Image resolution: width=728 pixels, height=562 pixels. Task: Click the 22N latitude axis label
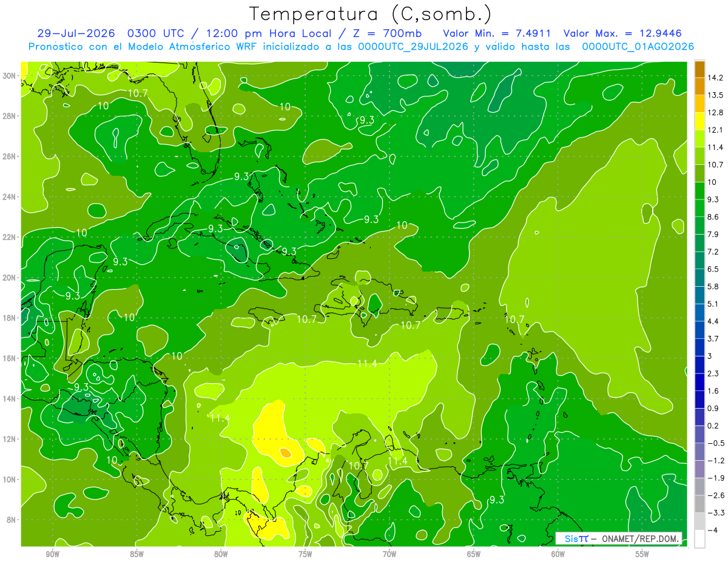10,237
